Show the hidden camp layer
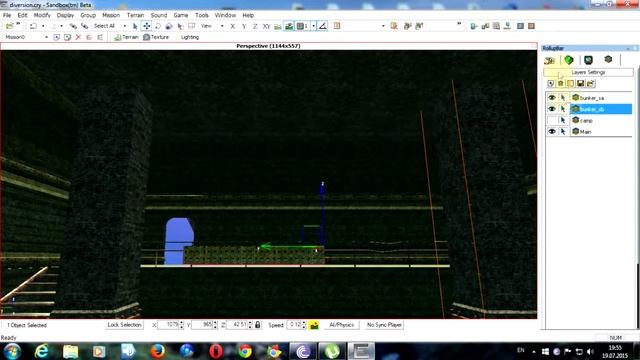This screenshot has width=640, height=360. tap(552, 120)
